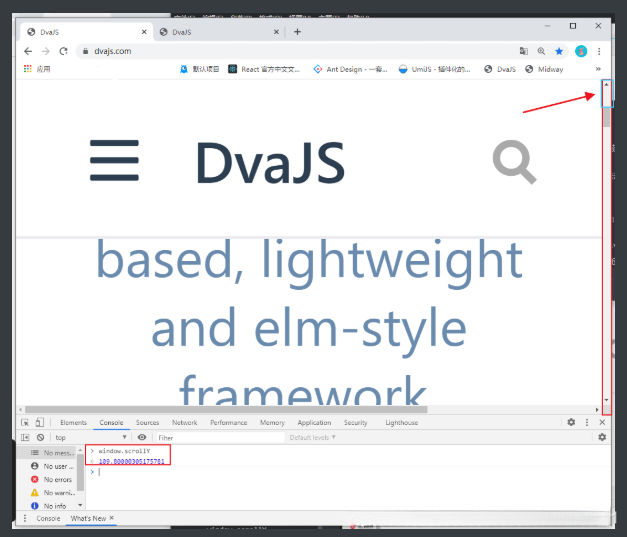Switch to the Network panel

(184, 423)
